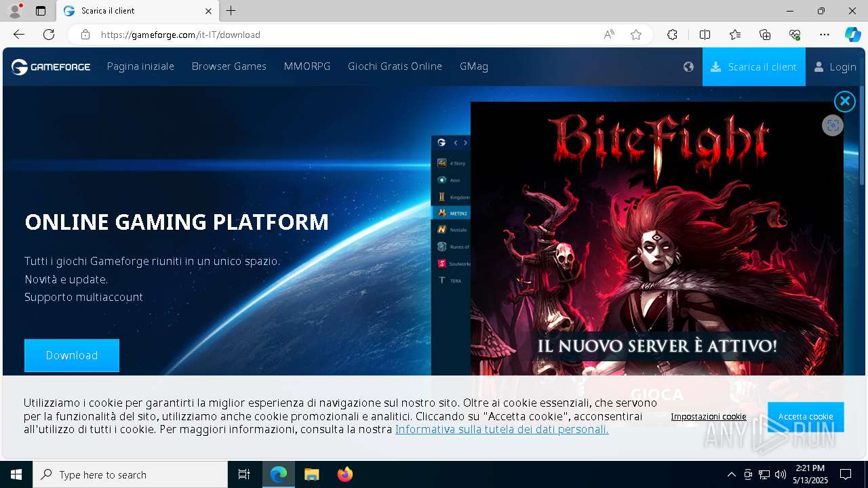Open the browser profile icon
This screenshot has width=868, height=488.
[14, 11]
